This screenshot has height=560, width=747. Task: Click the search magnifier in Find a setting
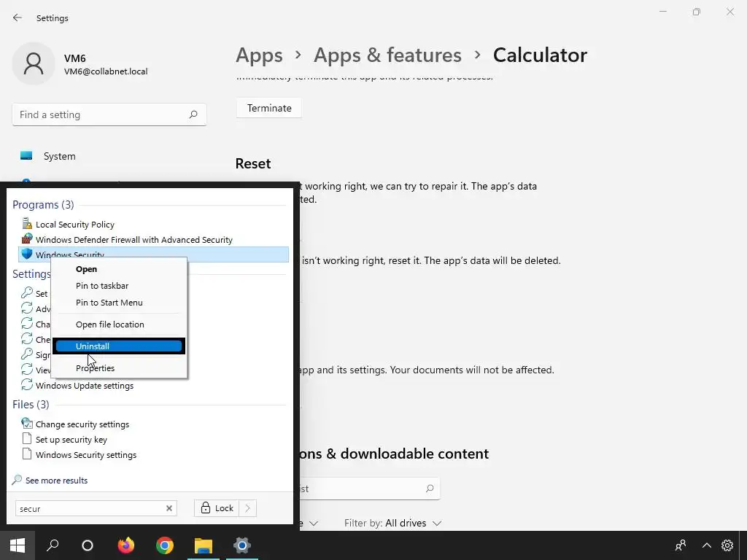pyautogui.click(x=193, y=114)
